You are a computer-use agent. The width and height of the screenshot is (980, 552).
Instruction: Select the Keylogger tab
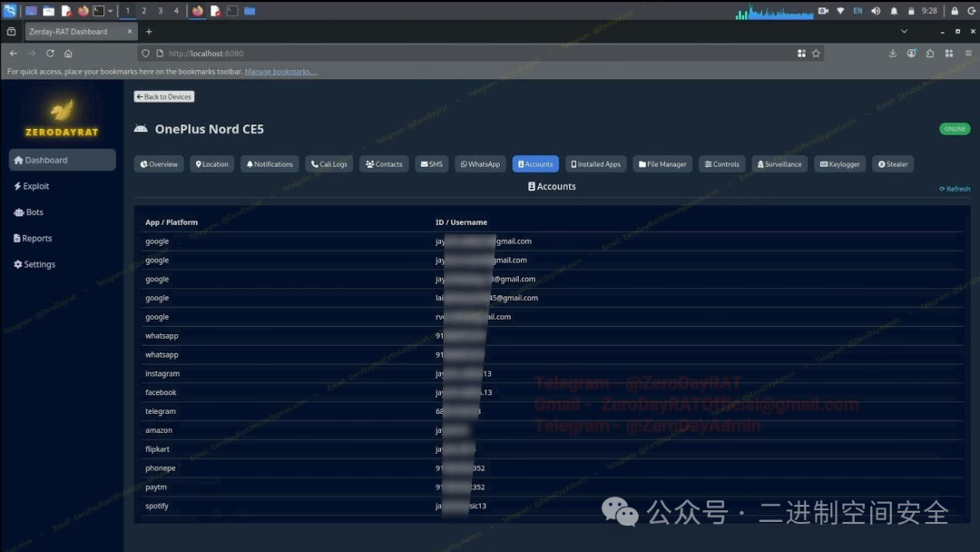tap(839, 163)
